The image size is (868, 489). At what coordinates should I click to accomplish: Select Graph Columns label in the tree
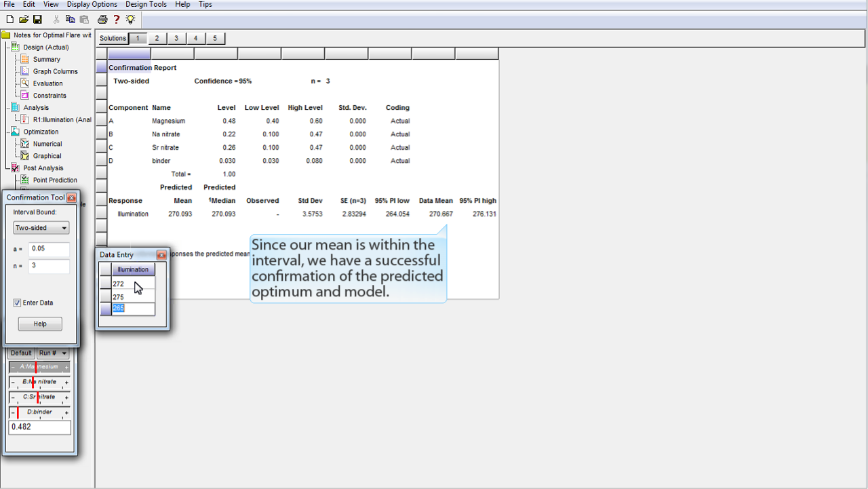[x=56, y=71]
